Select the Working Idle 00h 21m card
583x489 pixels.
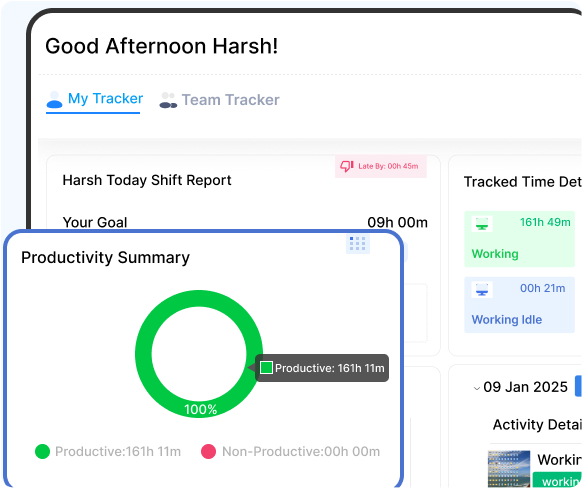point(519,305)
